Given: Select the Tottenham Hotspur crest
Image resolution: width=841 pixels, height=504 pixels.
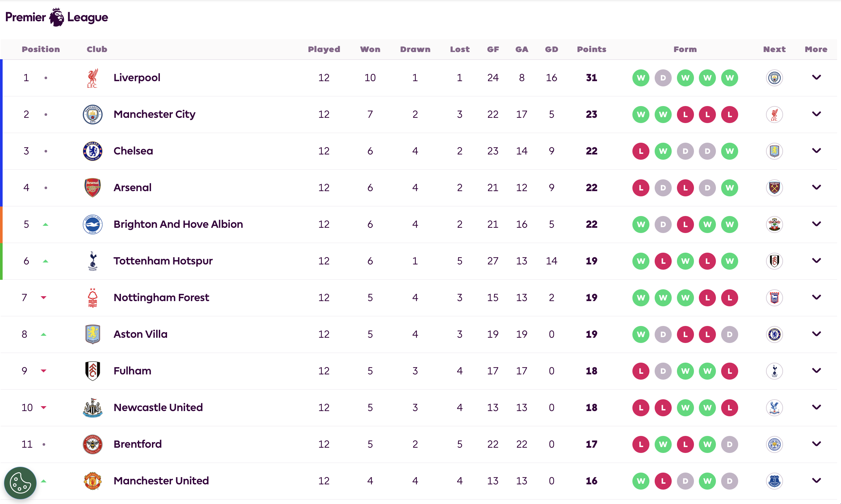Looking at the screenshot, I should click(x=92, y=261).
